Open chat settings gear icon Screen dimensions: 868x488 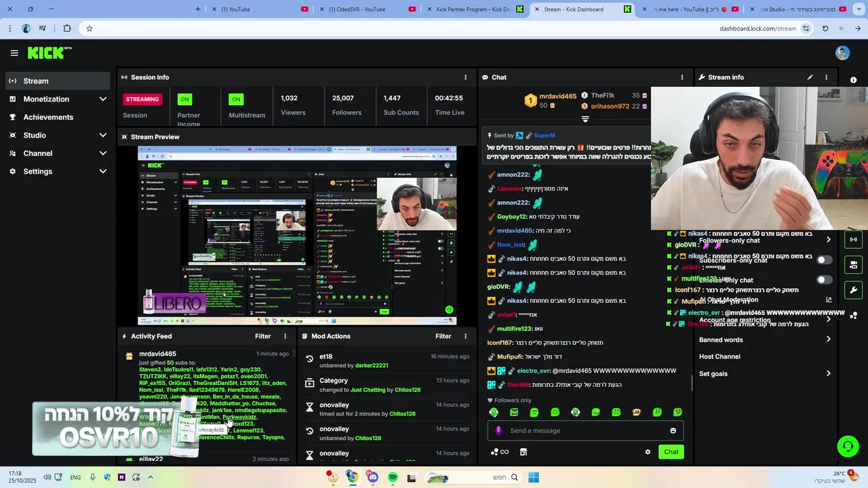click(x=648, y=452)
